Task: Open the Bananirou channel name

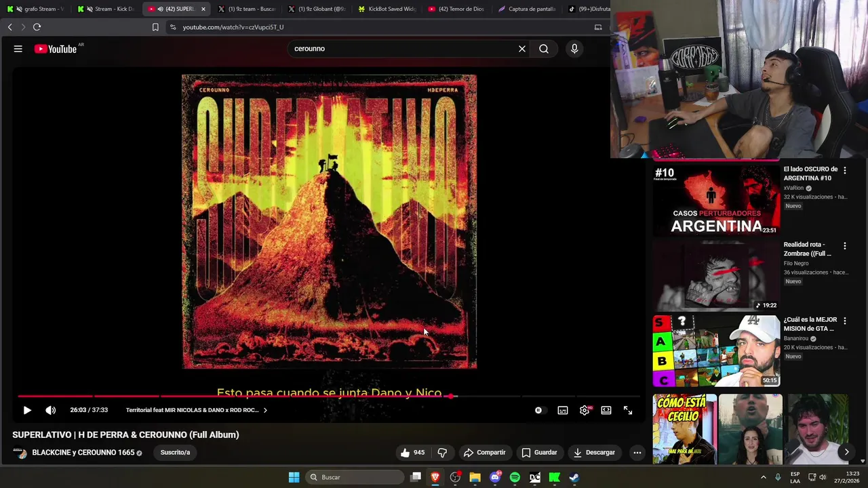Action: click(x=795, y=339)
